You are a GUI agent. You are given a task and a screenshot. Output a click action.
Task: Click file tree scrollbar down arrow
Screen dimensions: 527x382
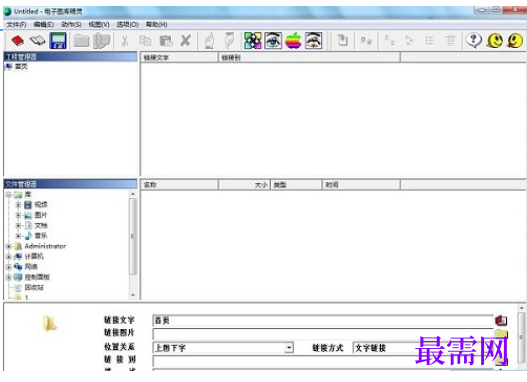coord(133,295)
